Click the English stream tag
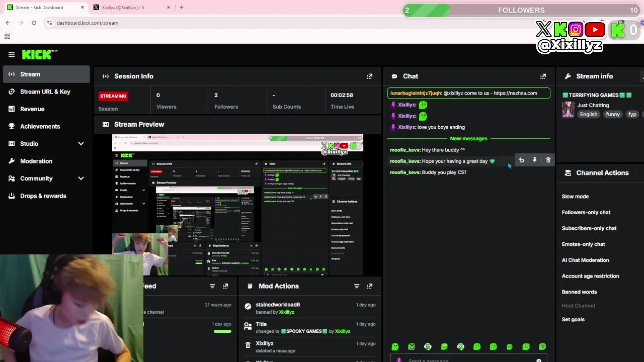 pos(589,115)
